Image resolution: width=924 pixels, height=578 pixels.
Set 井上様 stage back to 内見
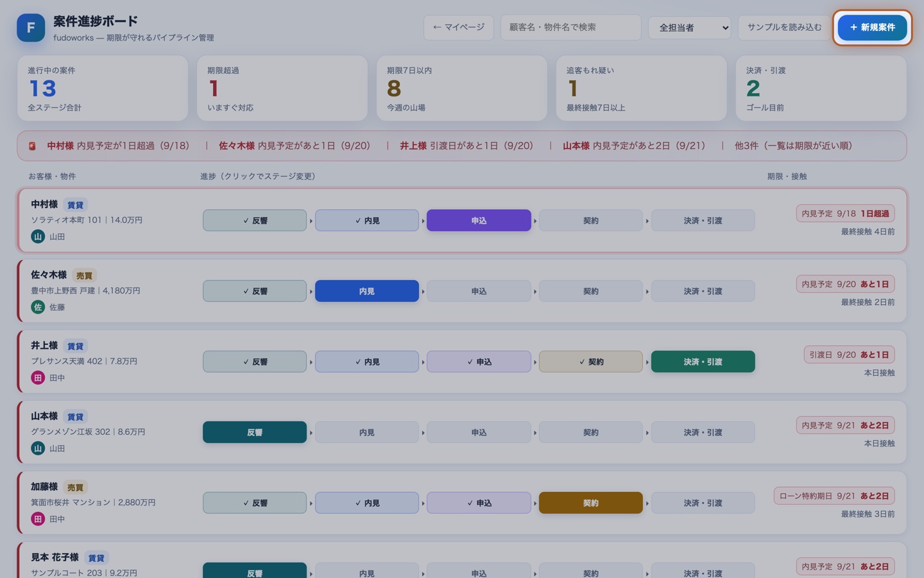pyautogui.click(x=367, y=362)
